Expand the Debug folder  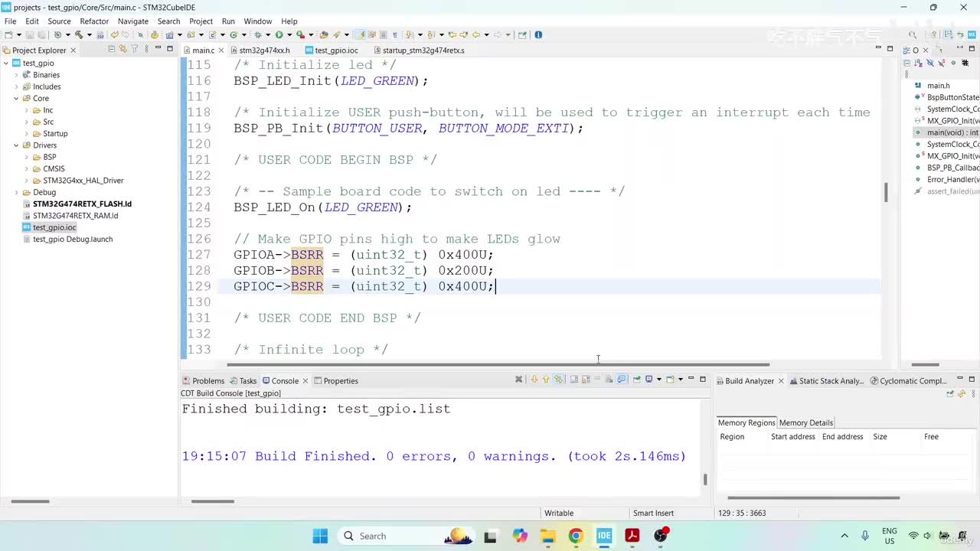click(x=16, y=192)
